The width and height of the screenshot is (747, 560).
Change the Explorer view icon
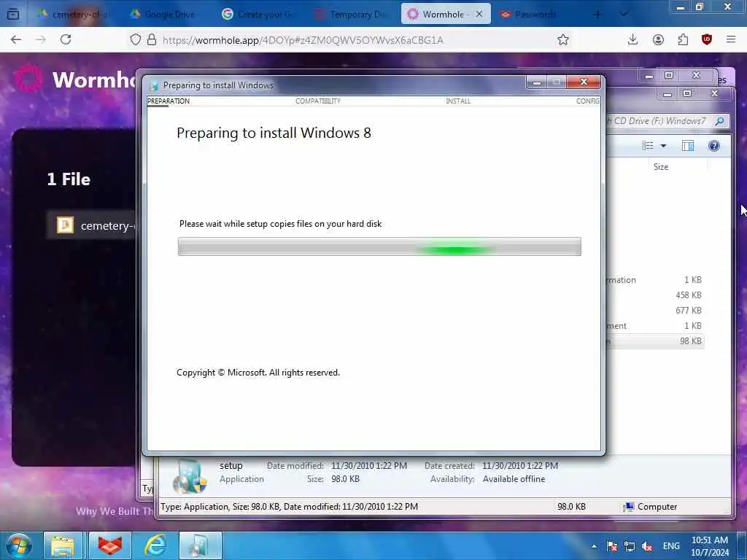pyautogui.click(x=647, y=146)
